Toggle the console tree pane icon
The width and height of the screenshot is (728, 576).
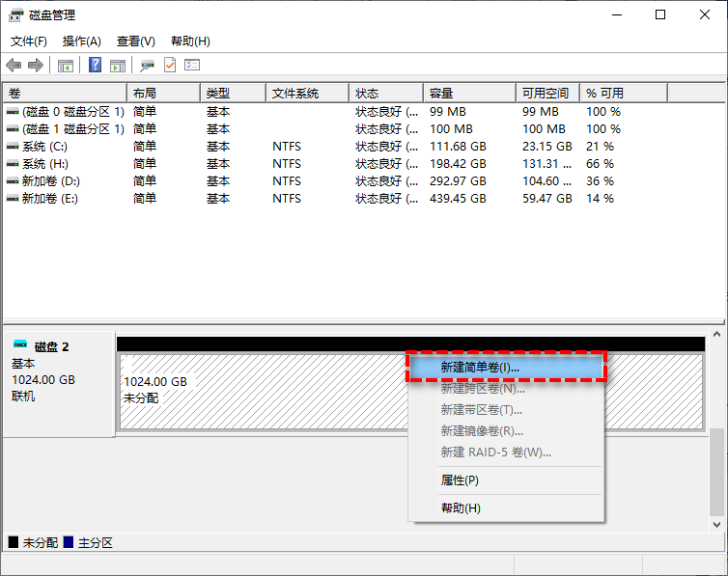(66, 66)
